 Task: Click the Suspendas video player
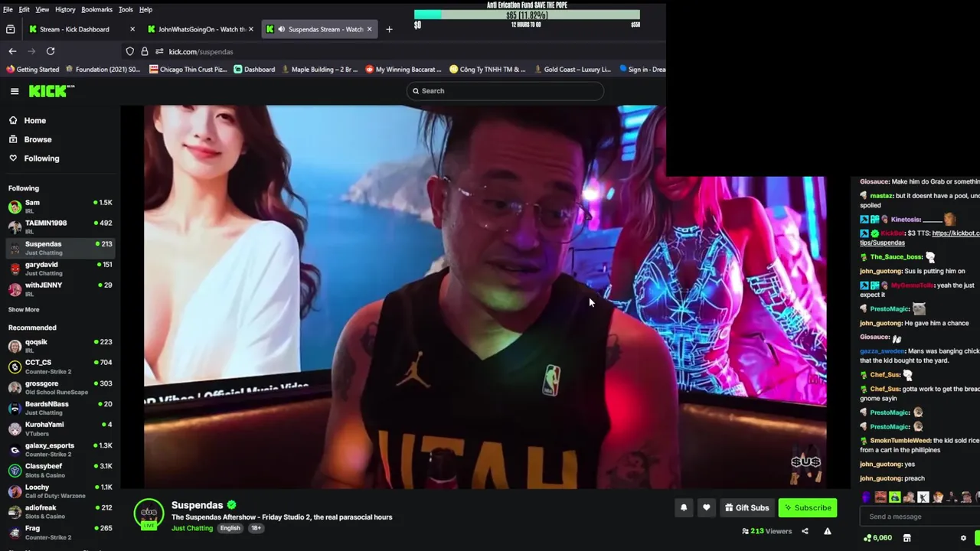click(485, 296)
